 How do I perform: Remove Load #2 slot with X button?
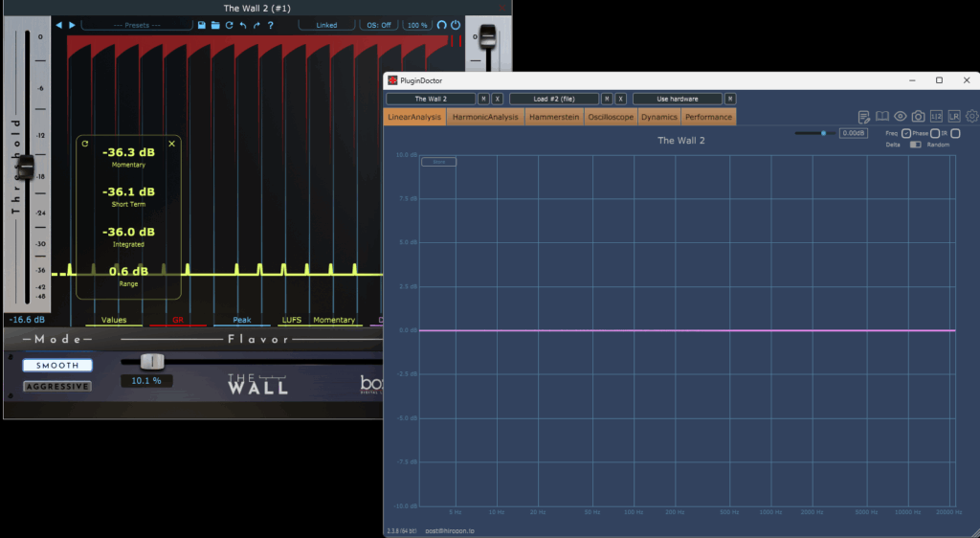click(620, 99)
